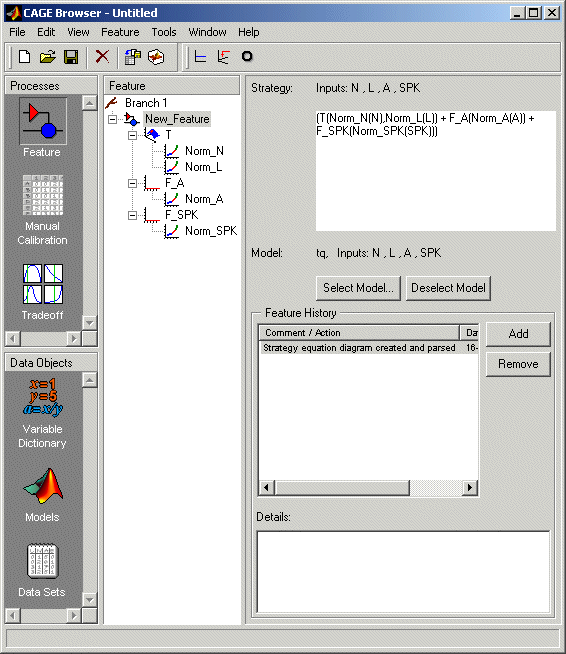Click the New project toolbar icon
This screenshot has width=566, height=654.
(24, 57)
